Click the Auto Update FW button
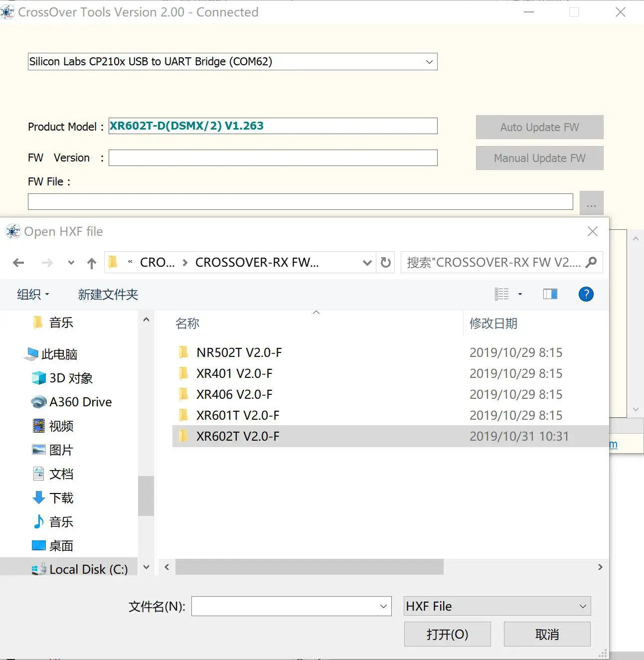 539,127
